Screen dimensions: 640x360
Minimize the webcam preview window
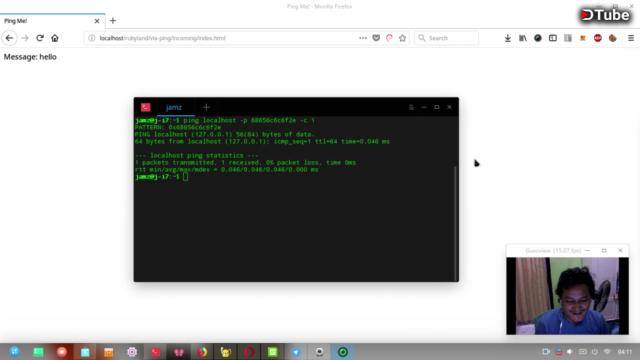tap(588, 251)
